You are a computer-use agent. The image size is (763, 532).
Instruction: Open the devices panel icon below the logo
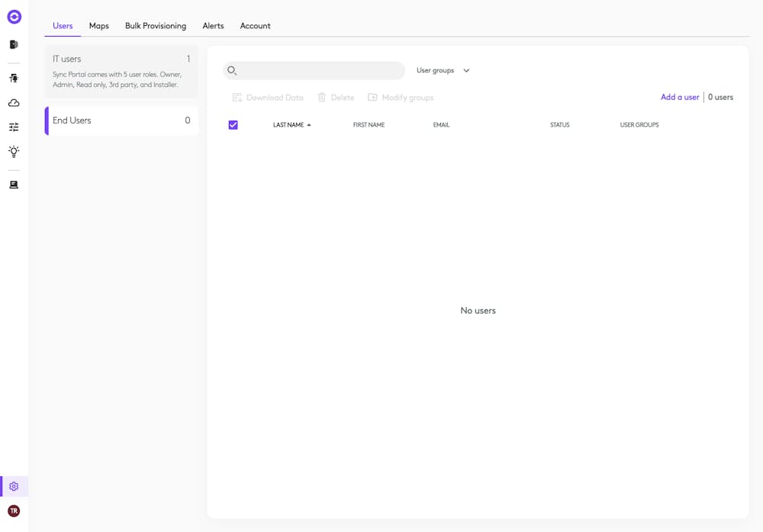coord(13,44)
